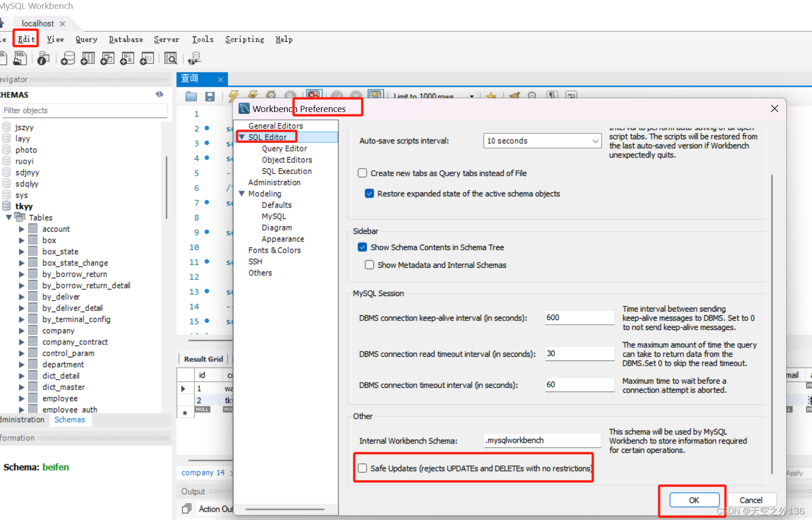Open the Scripting menu
The height and width of the screenshot is (520, 812).
(x=245, y=39)
